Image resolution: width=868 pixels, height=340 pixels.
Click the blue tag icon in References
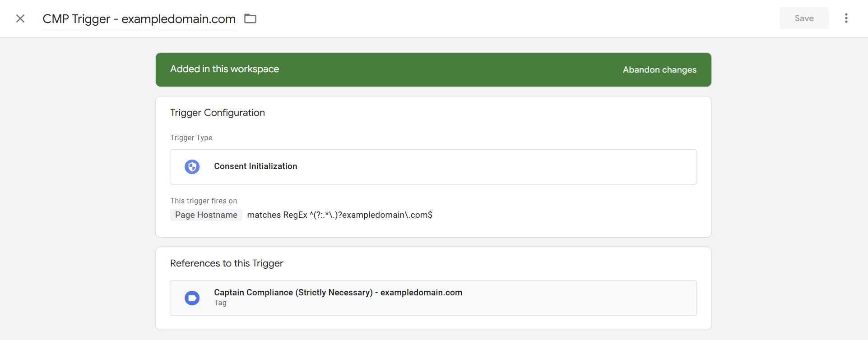[192, 298]
